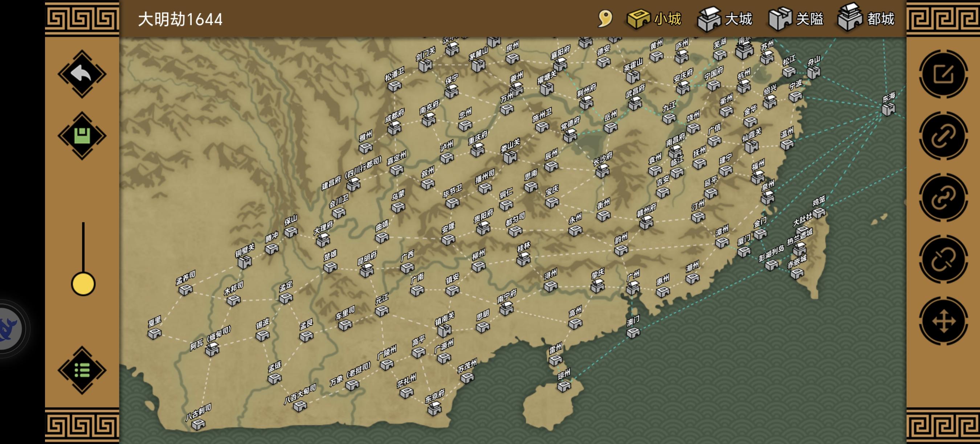980x444 pixels.
Task: Select the 广州 city icon
Action: [x=633, y=288]
